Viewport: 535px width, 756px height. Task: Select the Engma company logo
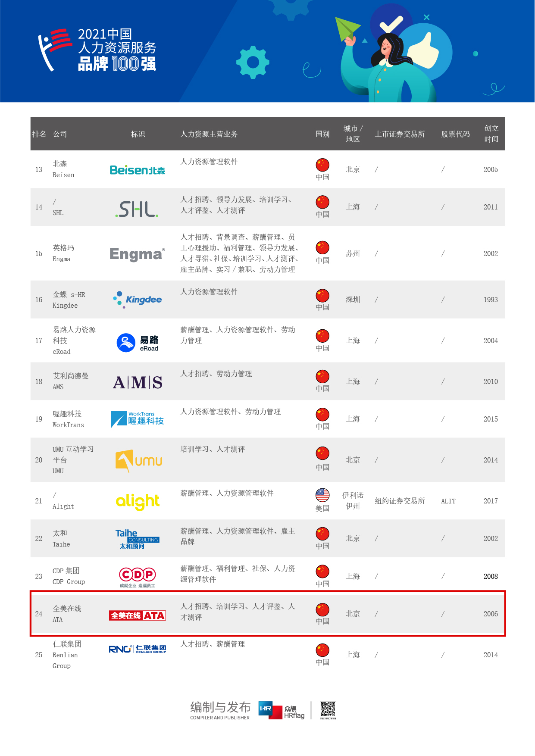137,254
